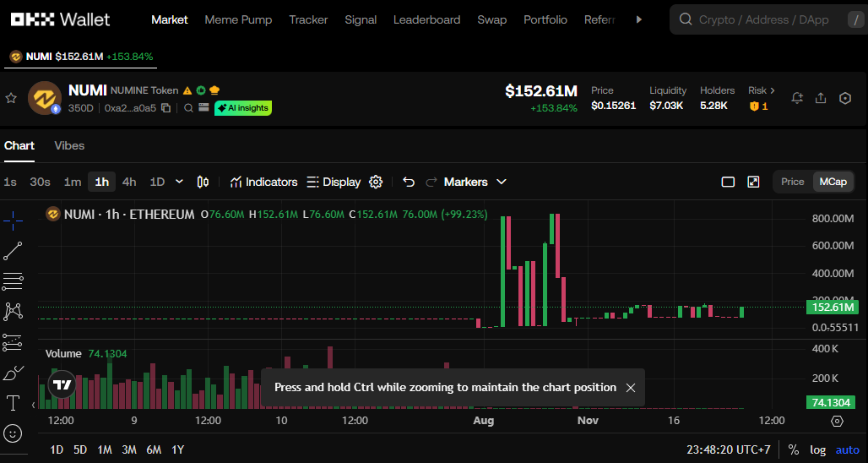Screen dimensions: 868x463
Task: Redo the chart action
Action: coord(431,182)
